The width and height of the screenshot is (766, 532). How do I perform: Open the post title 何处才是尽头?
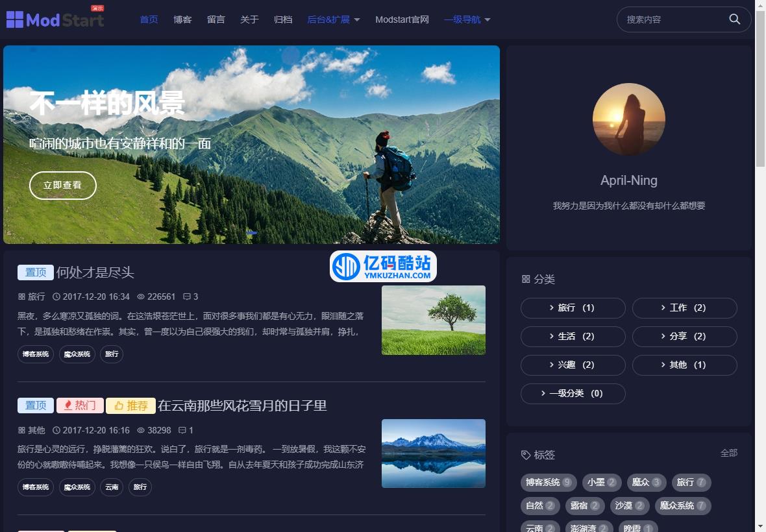pyautogui.click(x=95, y=272)
